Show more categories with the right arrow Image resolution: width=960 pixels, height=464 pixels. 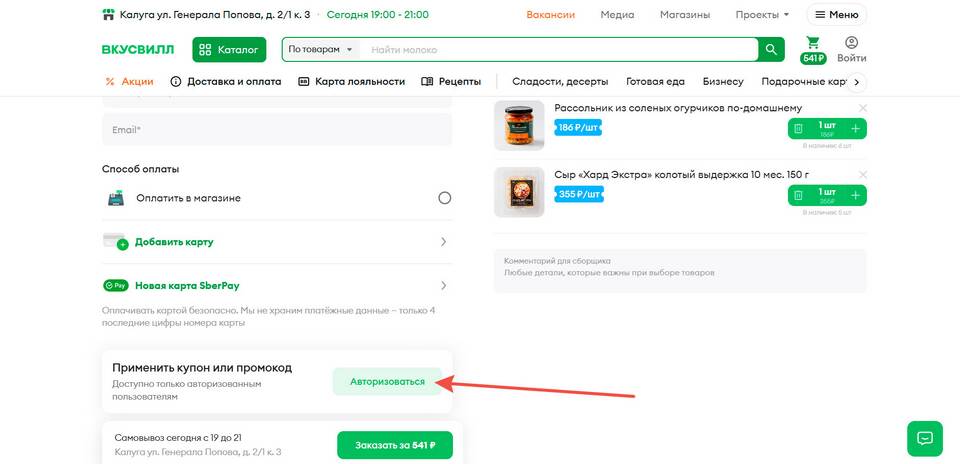pyautogui.click(x=857, y=82)
